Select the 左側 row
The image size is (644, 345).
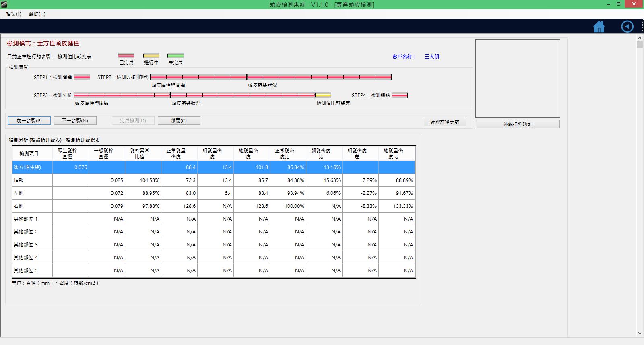(x=214, y=193)
